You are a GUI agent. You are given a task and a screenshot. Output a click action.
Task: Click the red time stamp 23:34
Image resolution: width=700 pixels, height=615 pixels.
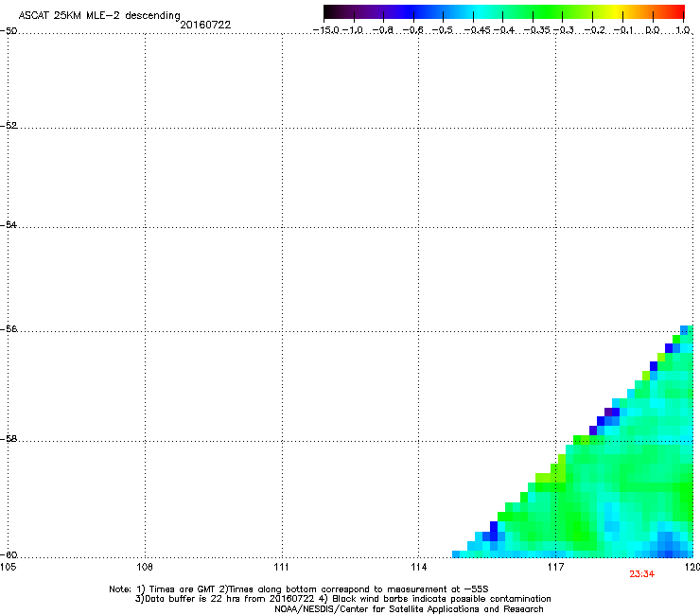point(642,574)
